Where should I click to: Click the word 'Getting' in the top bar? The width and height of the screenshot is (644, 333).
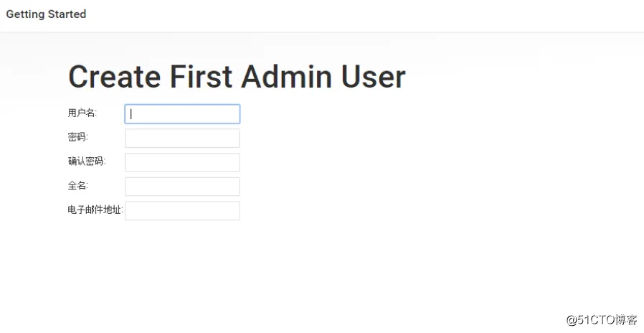(26, 14)
